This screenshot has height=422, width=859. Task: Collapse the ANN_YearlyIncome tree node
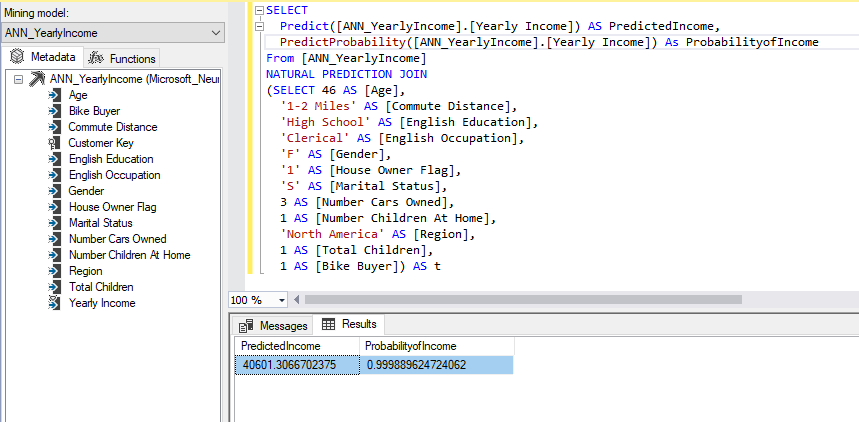18,79
